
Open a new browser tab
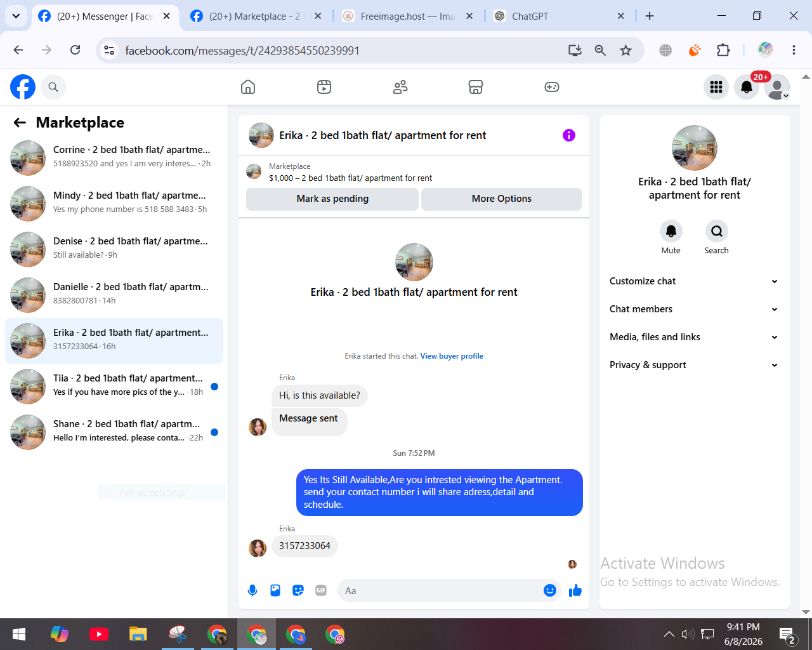650,16
